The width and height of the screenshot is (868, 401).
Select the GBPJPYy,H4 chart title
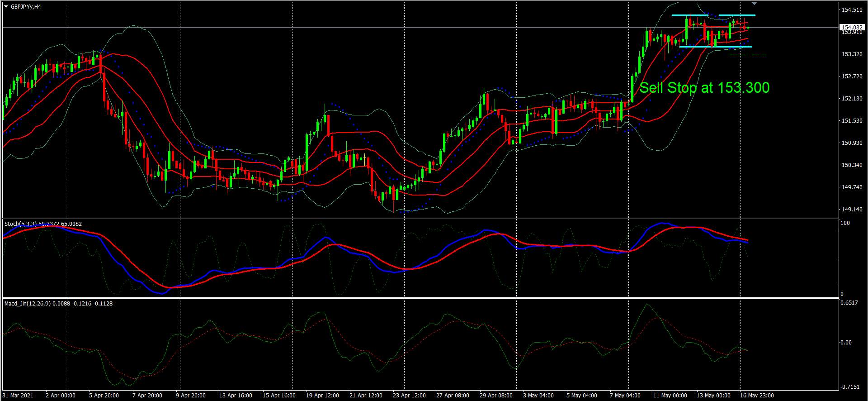(x=26, y=7)
